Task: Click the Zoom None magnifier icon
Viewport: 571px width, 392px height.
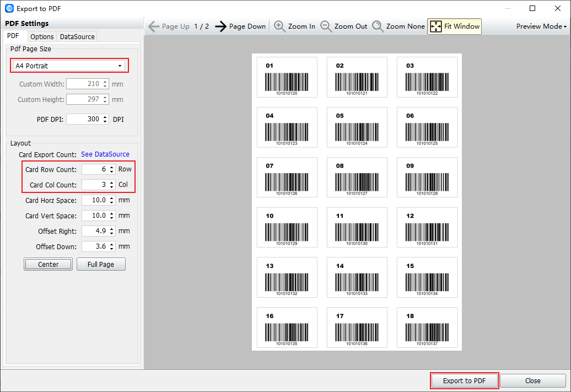Action: coord(378,26)
